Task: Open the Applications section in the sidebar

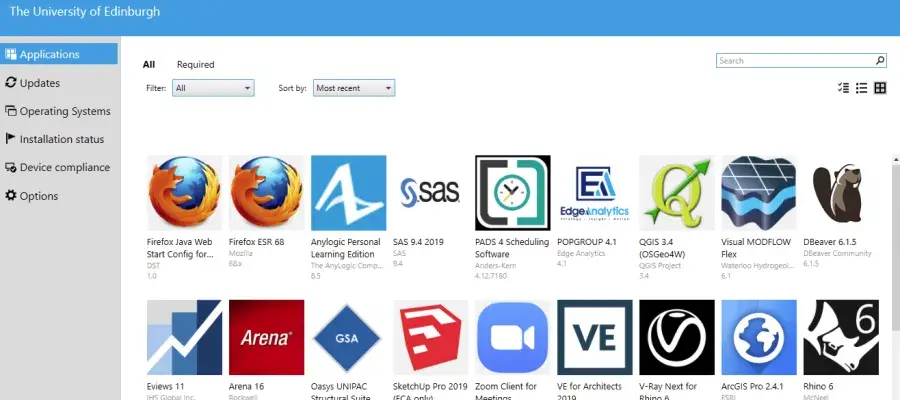Action: click(59, 54)
